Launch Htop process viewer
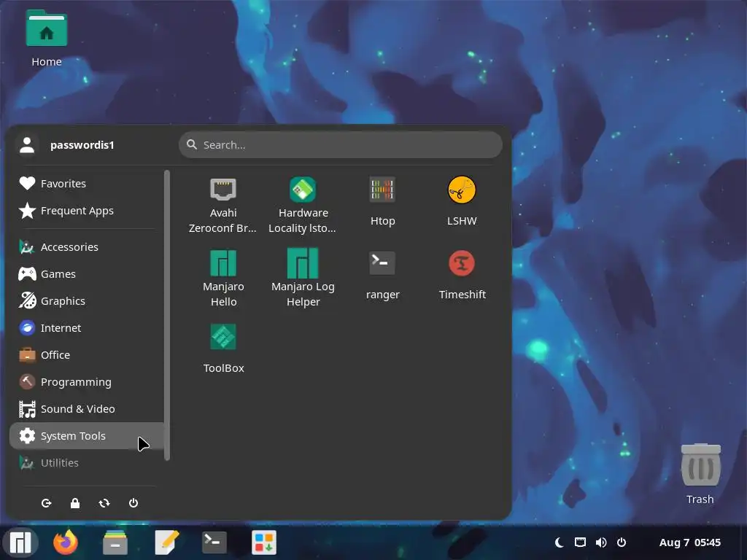Screen dimensions: 747x560 [382, 202]
